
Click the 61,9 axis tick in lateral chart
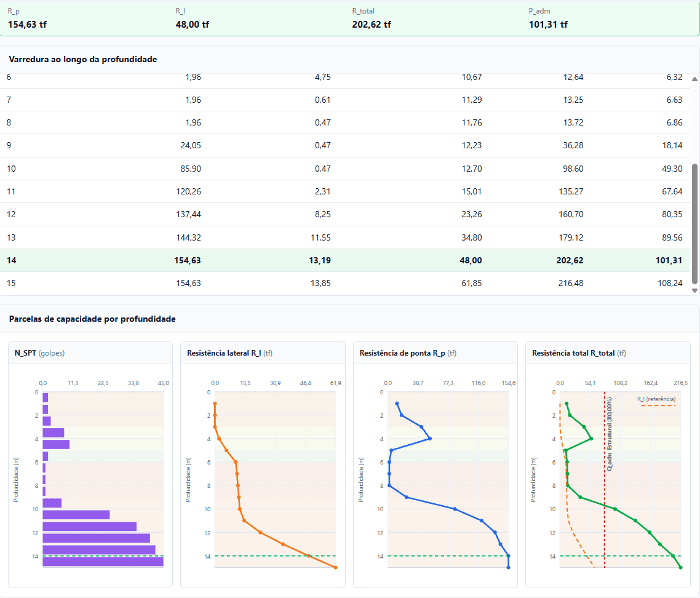click(336, 383)
